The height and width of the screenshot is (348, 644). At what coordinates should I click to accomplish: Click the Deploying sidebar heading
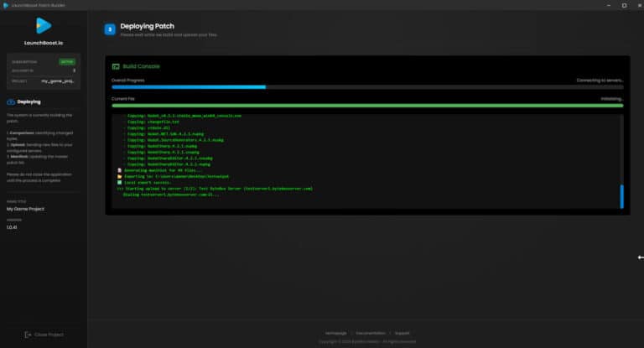pyautogui.click(x=29, y=102)
